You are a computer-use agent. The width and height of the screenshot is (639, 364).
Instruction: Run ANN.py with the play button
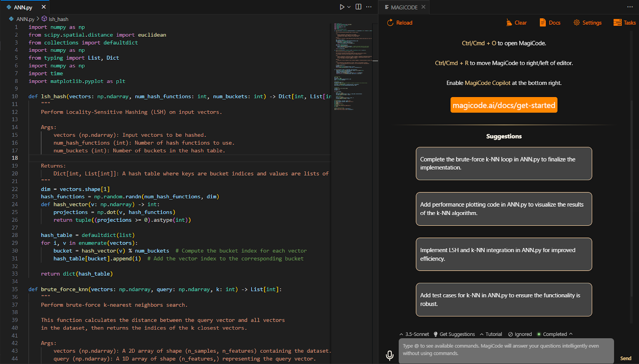coord(341,7)
